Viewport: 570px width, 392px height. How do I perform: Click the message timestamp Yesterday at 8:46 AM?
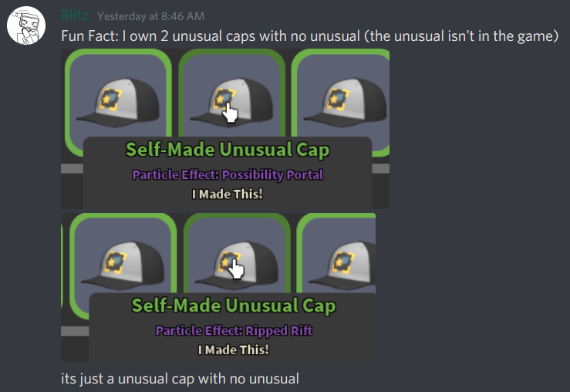coord(150,16)
